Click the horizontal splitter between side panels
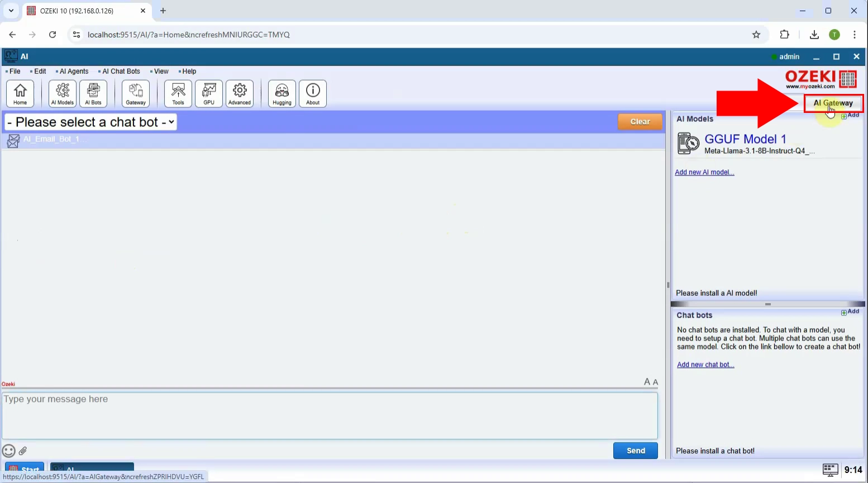 pos(768,304)
